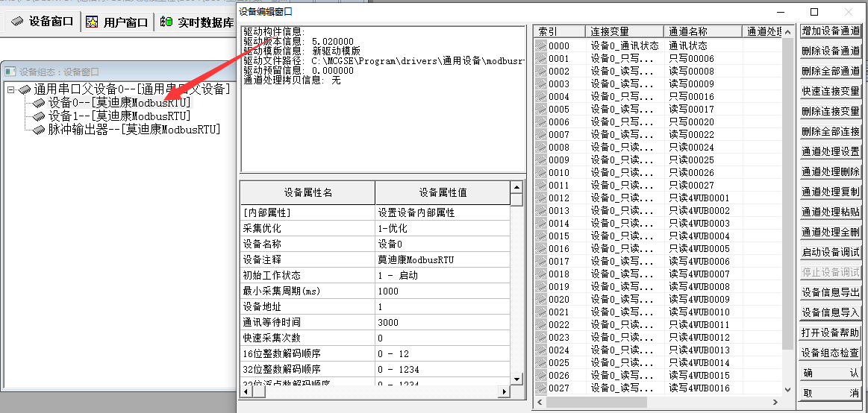The image size is (868, 413).
Task: Confirm with the 确认 button
Action: coord(831,373)
